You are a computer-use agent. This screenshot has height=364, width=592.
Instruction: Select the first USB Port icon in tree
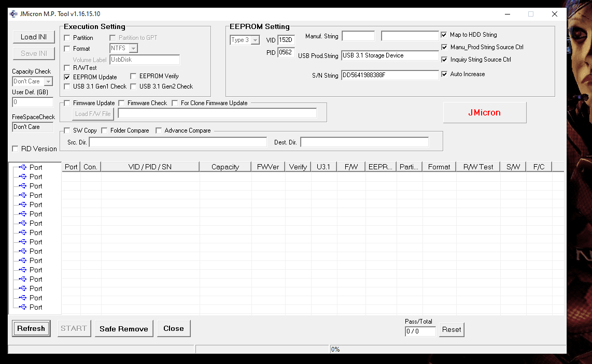[x=23, y=167]
